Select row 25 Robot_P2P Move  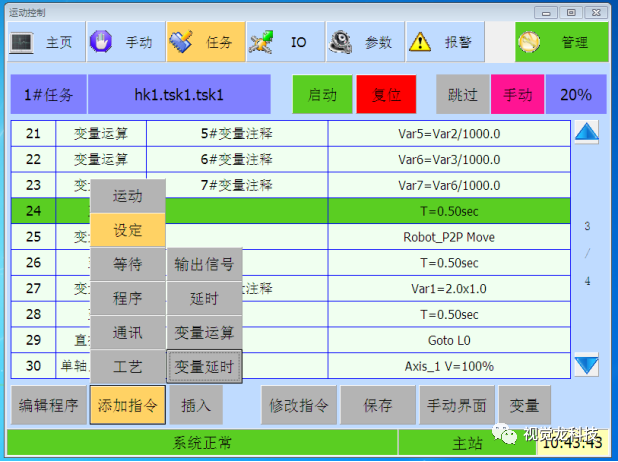(x=448, y=237)
